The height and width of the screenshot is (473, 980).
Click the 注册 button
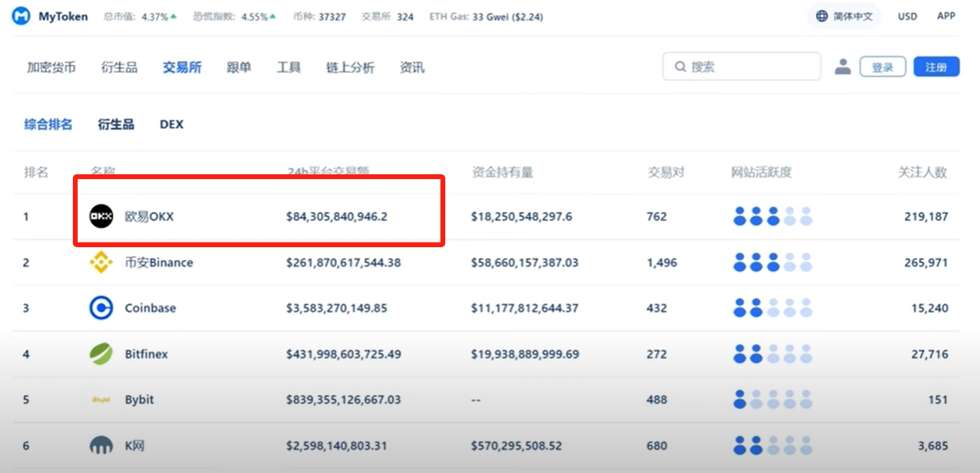[x=936, y=67]
